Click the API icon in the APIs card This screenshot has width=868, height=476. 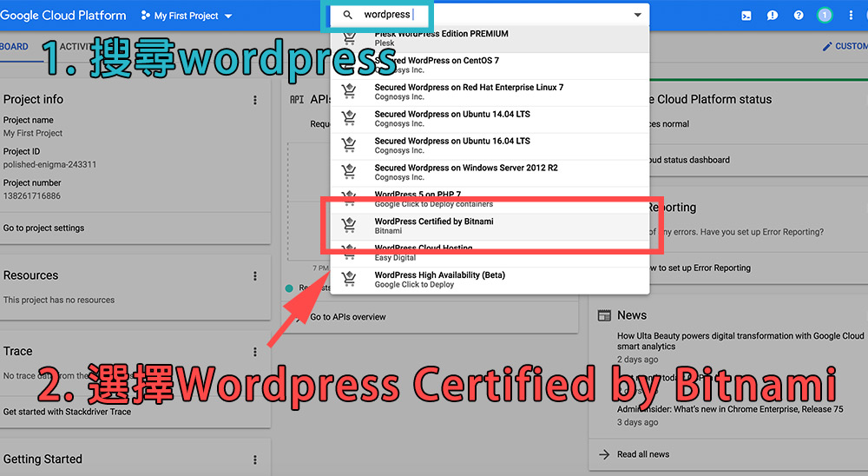pos(297,100)
